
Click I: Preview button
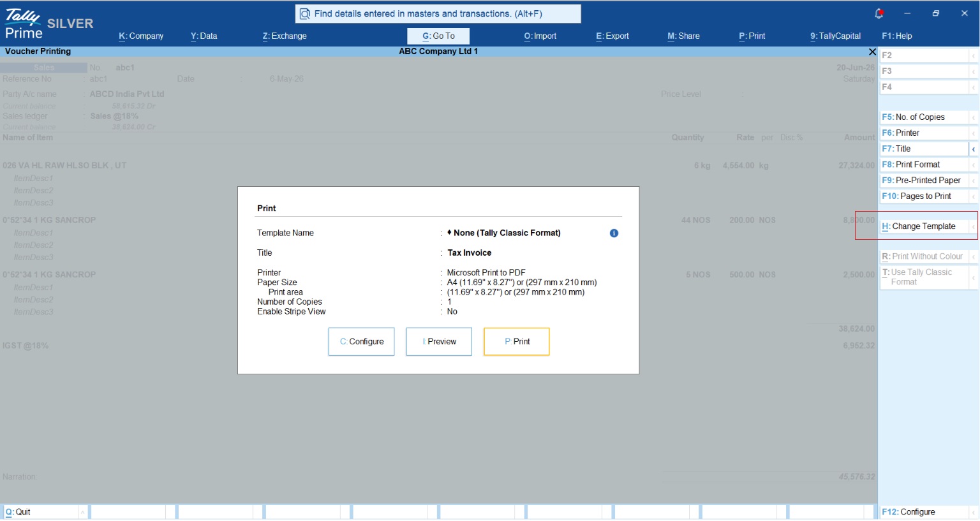439,342
